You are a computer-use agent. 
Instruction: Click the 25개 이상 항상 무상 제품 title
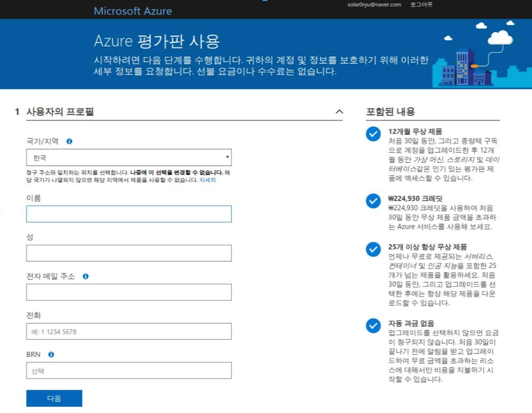pos(427,247)
